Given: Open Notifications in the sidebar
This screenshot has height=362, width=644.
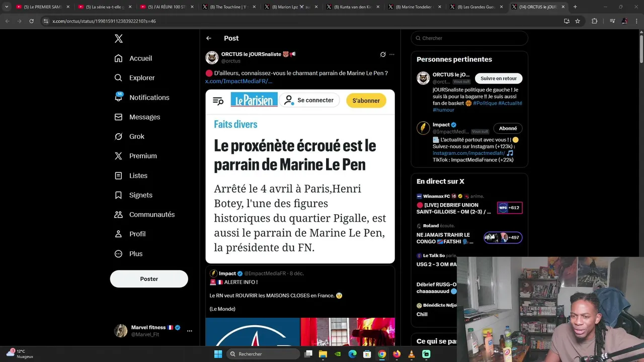Looking at the screenshot, I should [142, 98].
